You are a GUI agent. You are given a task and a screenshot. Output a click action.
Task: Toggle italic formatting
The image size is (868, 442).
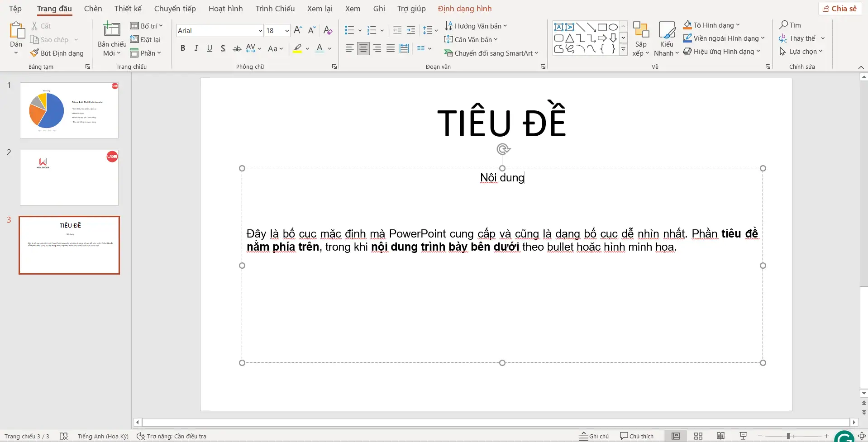click(x=196, y=48)
